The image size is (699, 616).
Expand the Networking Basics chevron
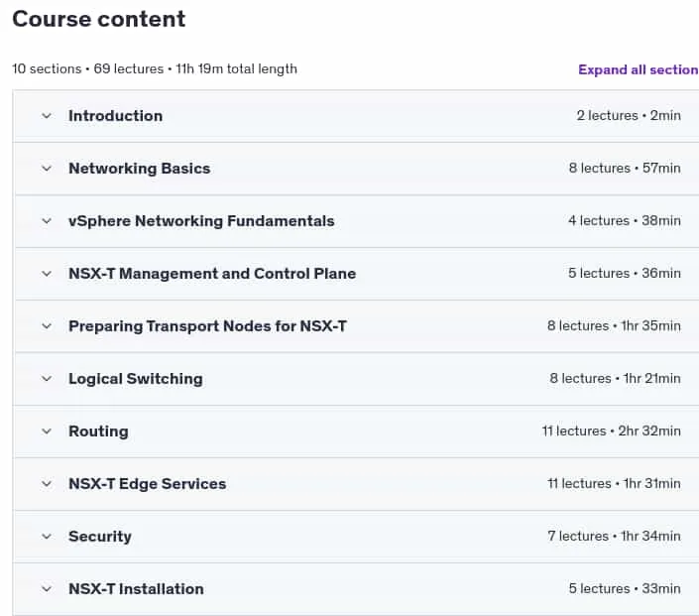pyautogui.click(x=47, y=169)
